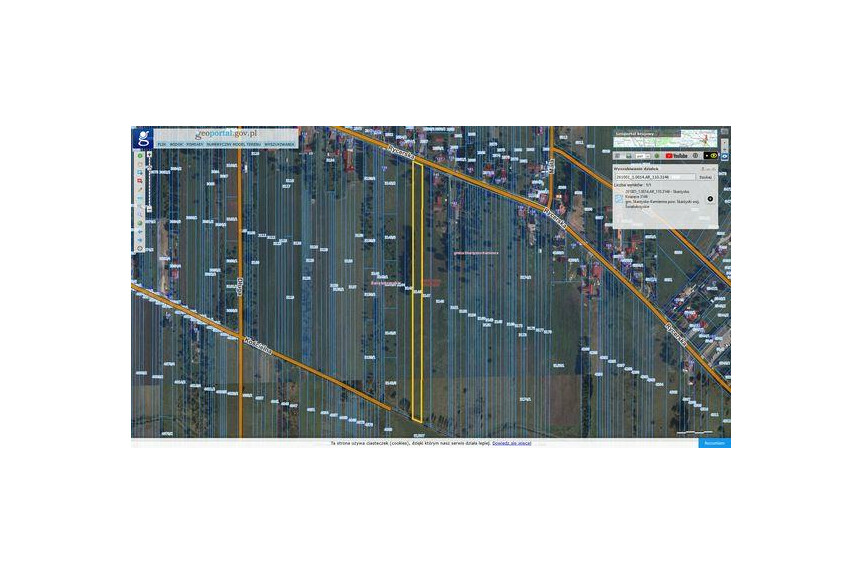Viewport: 863px width, 575px height.
Task: Click the YouTube icon in the top-right toolbar
Action: pos(676,155)
